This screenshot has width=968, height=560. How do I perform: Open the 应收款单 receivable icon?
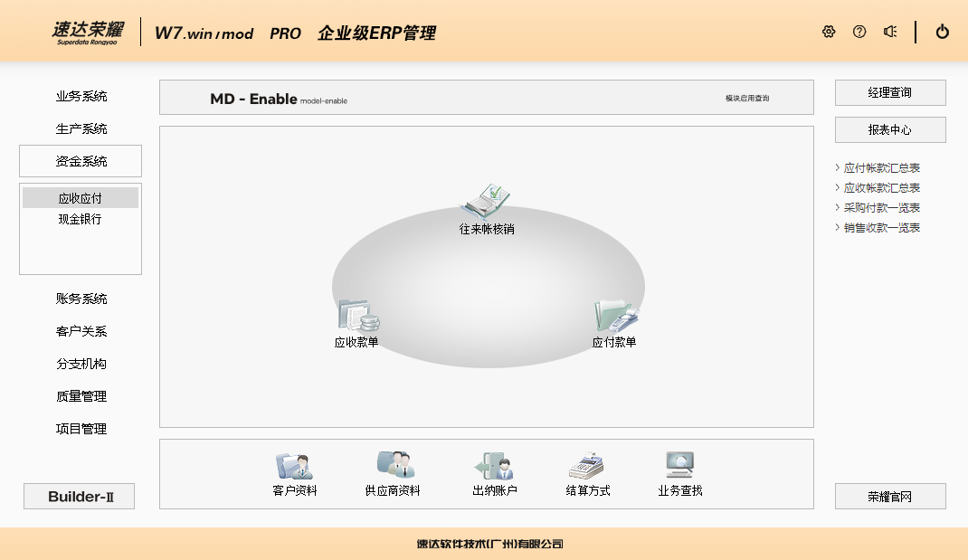coord(357,316)
